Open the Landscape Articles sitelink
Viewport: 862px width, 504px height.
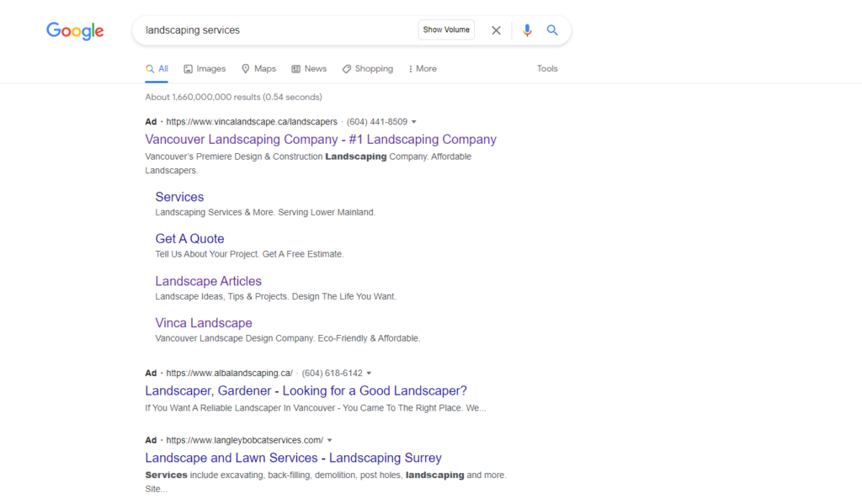click(209, 281)
